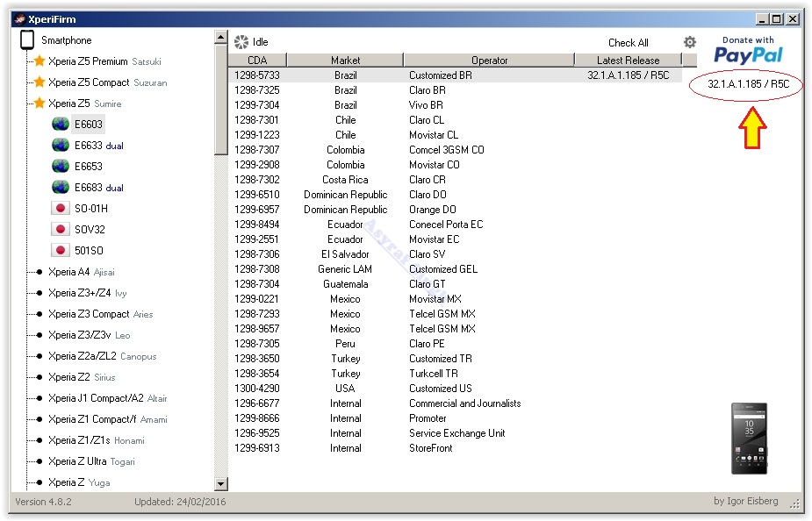The height and width of the screenshot is (521, 812).
Task: Click the globe icon beside E6683 dual
Action: [61, 188]
